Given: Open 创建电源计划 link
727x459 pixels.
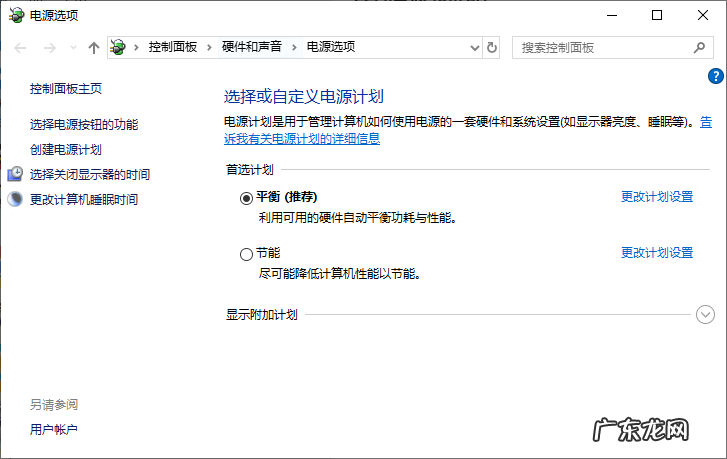Looking at the screenshot, I should click(66, 149).
